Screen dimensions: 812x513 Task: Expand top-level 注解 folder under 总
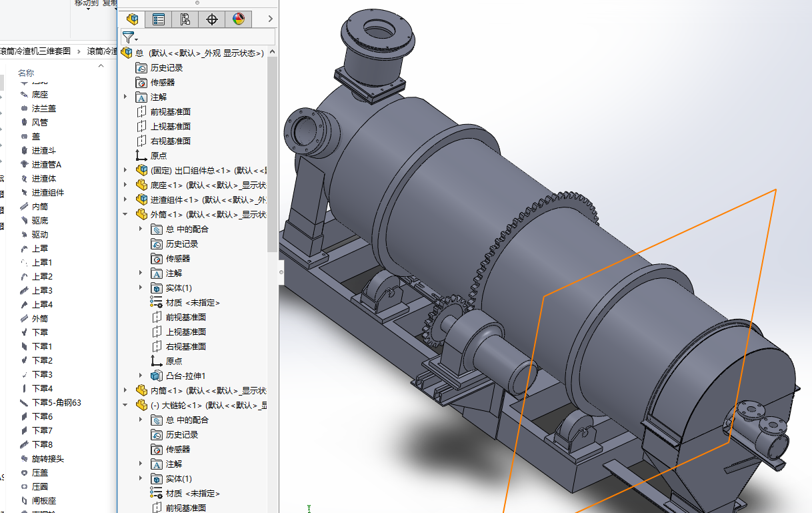(x=125, y=97)
